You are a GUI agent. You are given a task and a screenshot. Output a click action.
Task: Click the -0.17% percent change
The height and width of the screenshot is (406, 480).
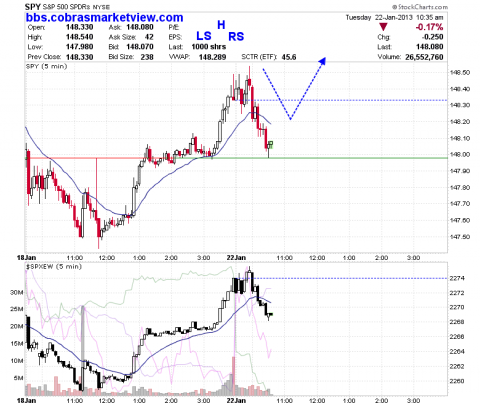click(x=430, y=27)
